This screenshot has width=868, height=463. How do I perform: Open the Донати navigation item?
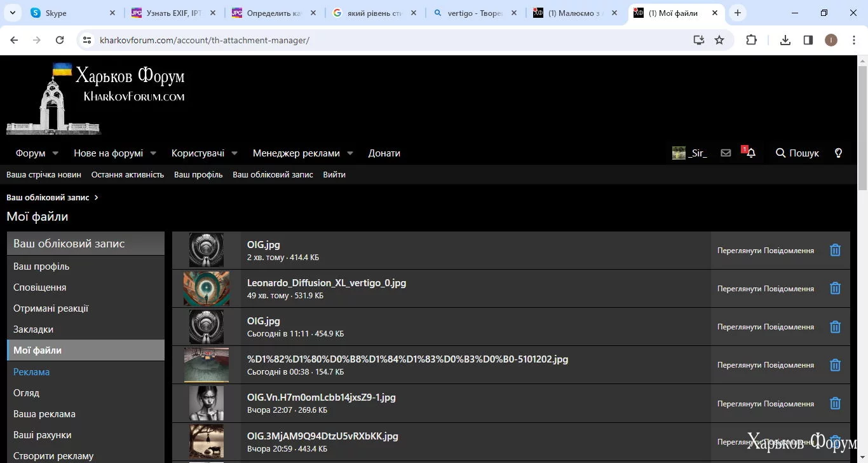(x=384, y=153)
